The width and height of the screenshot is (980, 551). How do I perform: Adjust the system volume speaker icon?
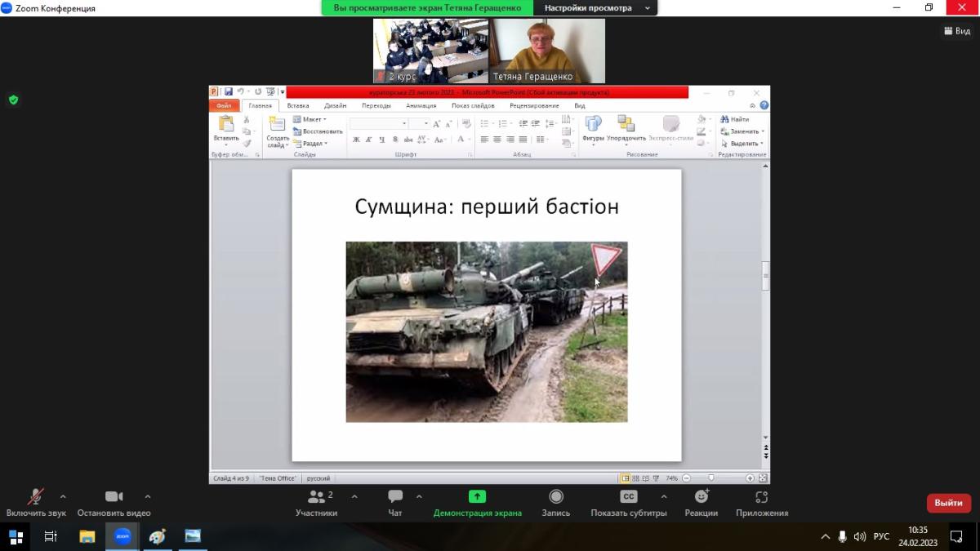tap(860, 536)
